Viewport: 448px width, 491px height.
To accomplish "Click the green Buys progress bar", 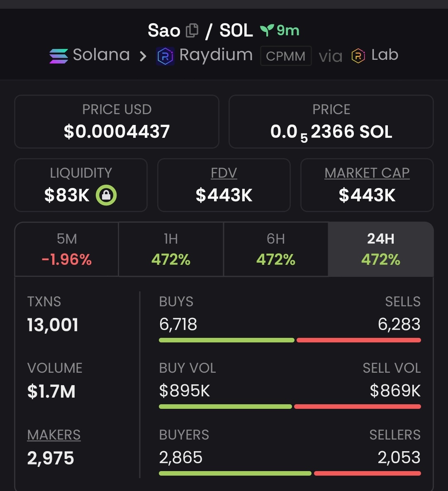I will point(226,340).
